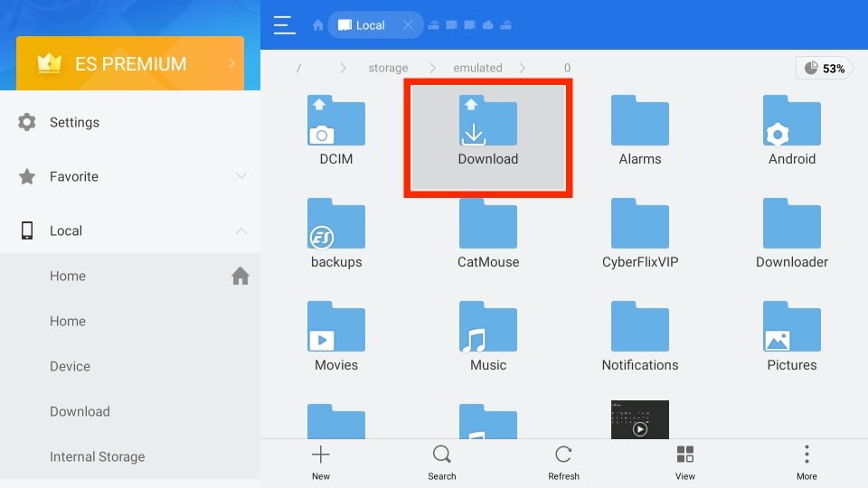Screen dimensions: 868x488
Task: Open the CyberFlixVIP folder
Action: pos(640,233)
